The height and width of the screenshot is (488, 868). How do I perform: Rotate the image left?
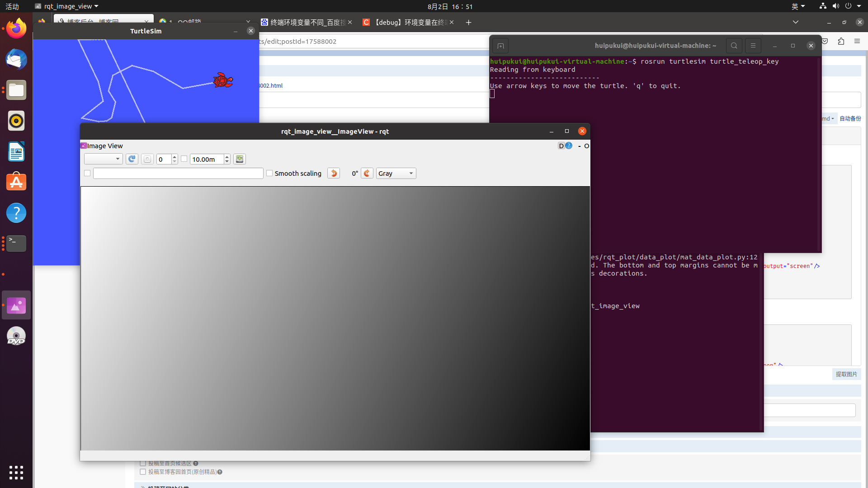(334, 174)
